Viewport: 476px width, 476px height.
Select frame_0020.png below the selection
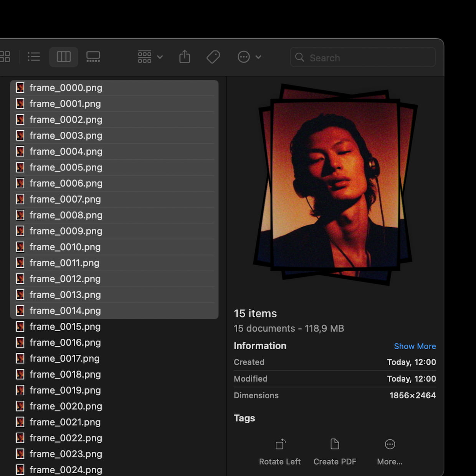[x=66, y=406]
